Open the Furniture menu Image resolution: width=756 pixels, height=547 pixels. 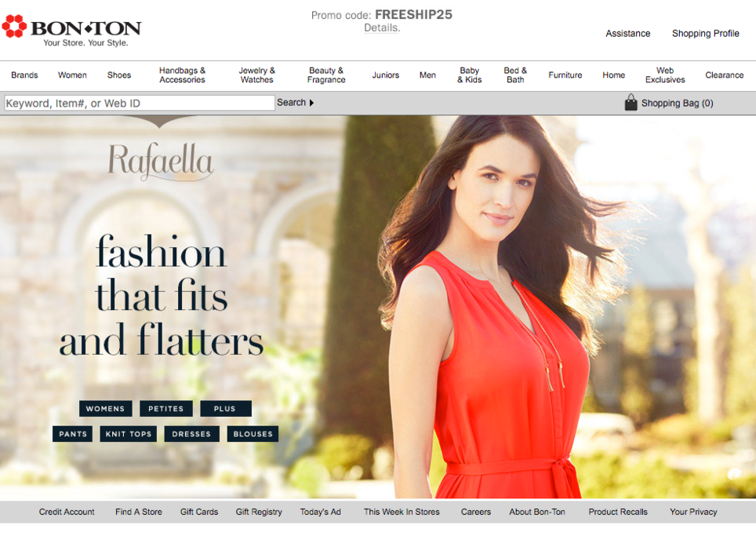tap(565, 75)
